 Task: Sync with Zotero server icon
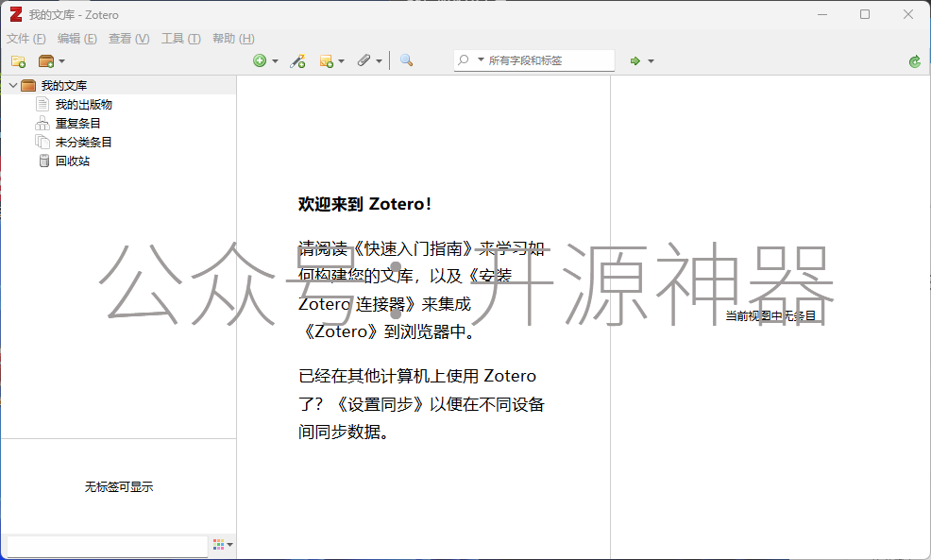point(914,61)
